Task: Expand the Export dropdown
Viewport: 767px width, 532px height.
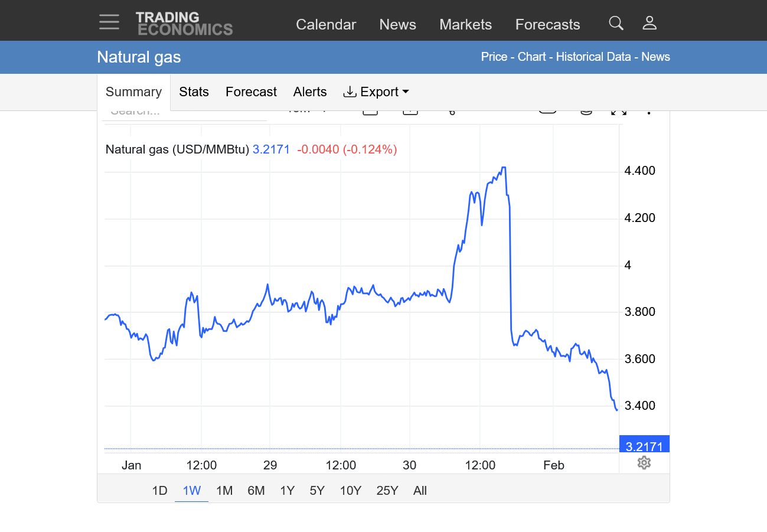Action: (x=376, y=92)
